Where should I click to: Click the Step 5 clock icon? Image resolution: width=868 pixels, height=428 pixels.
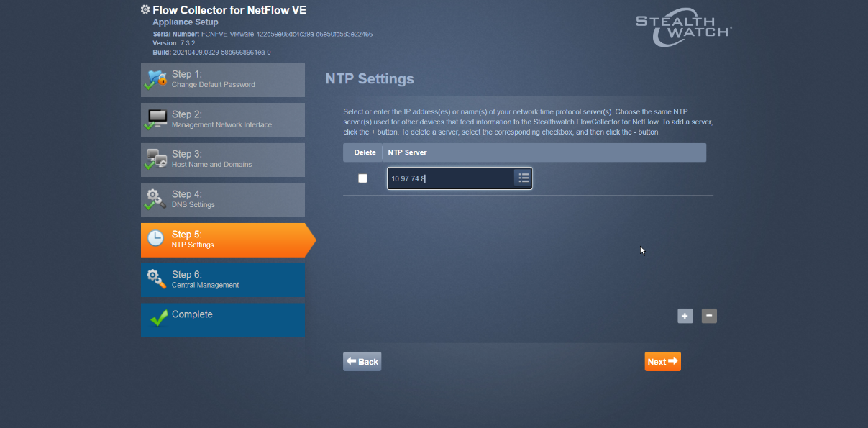coord(155,238)
